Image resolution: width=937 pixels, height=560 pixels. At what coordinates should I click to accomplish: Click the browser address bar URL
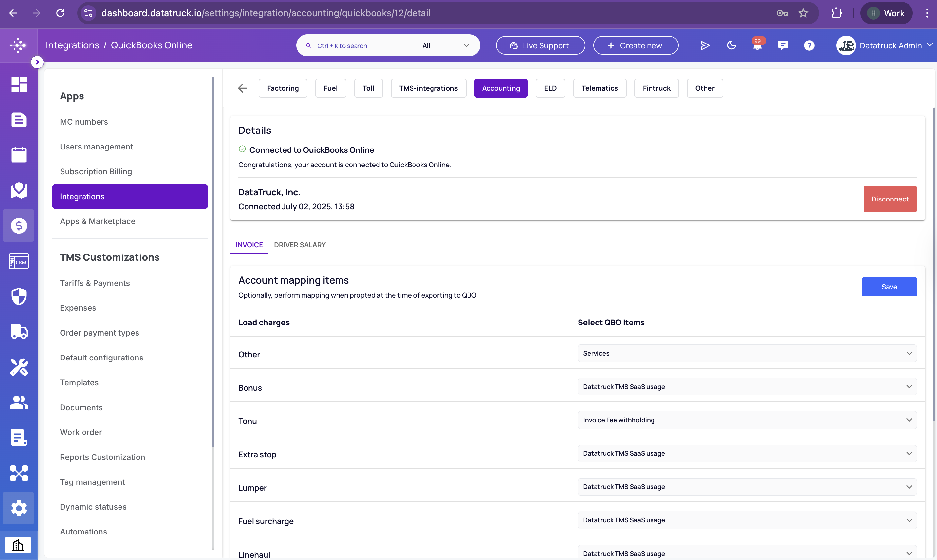pos(266,13)
